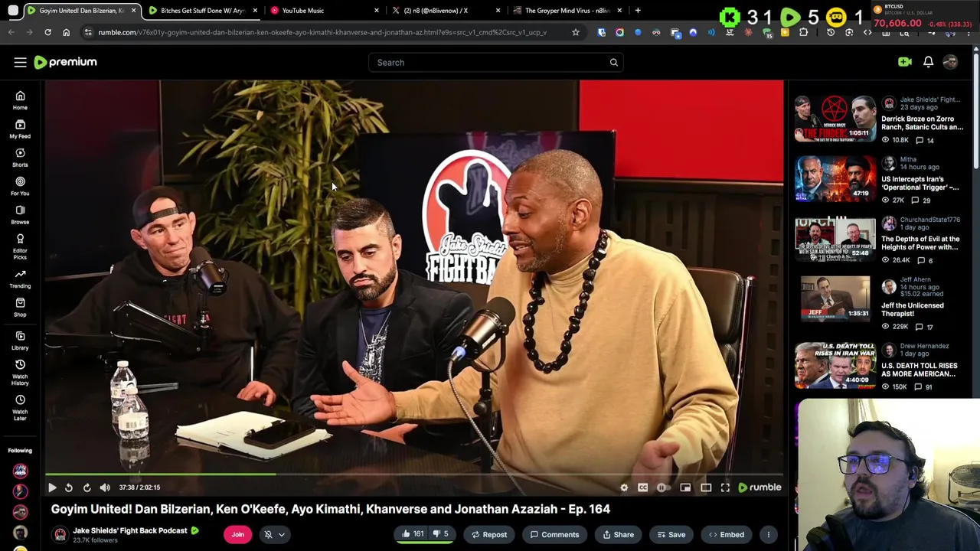Viewport: 980px width, 551px height.
Task: Click the Save button
Action: point(671,535)
